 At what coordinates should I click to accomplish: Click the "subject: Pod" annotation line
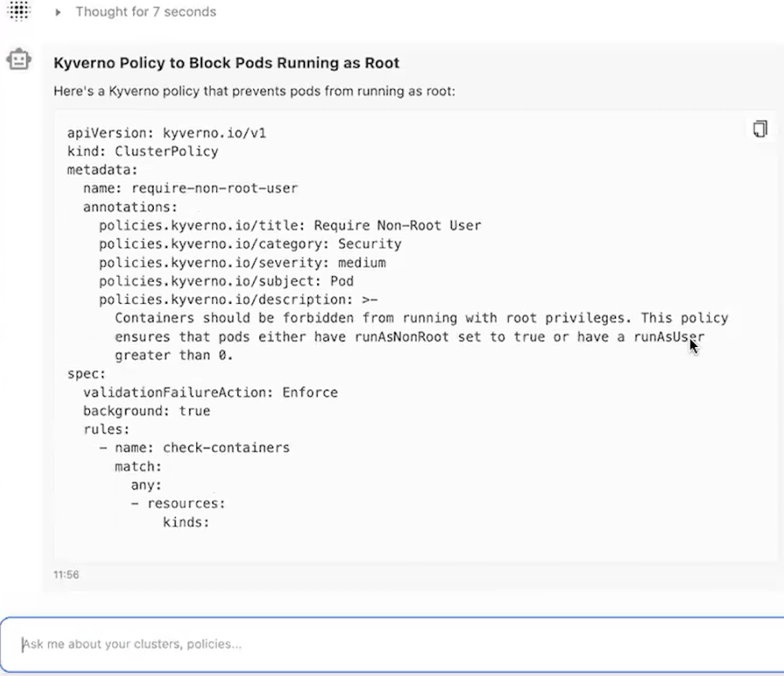[226, 281]
